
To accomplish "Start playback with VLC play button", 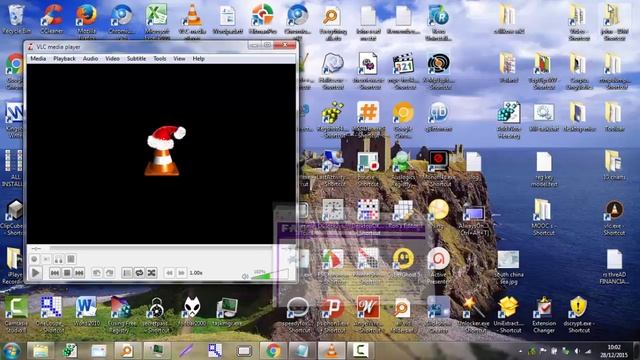I will tap(36, 273).
